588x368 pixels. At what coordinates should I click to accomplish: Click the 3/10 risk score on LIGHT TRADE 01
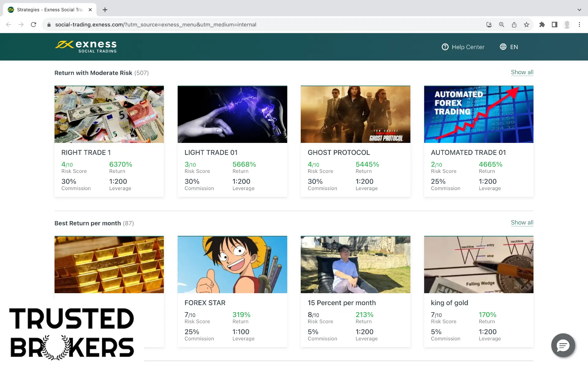click(190, 164)
